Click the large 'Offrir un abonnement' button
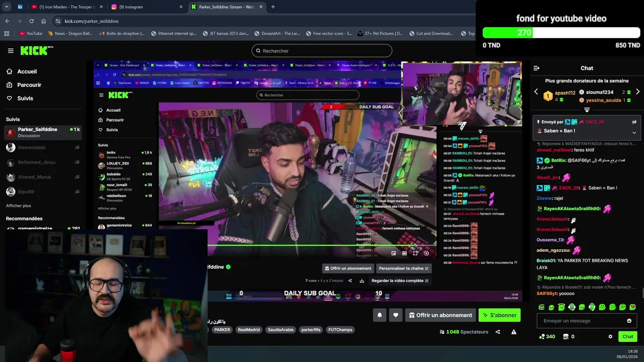The height and width of the screenshot is (362, 644). (440, 315)
